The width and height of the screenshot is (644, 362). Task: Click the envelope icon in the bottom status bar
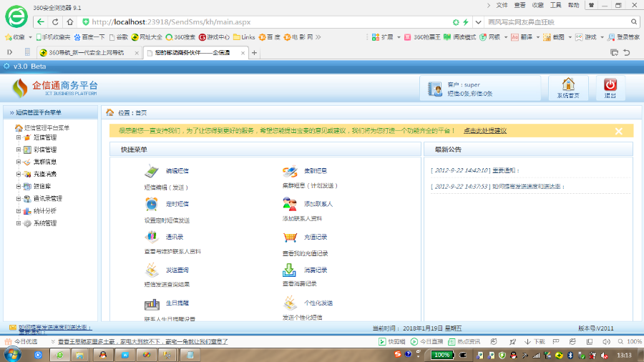click(x=13, y=328)
